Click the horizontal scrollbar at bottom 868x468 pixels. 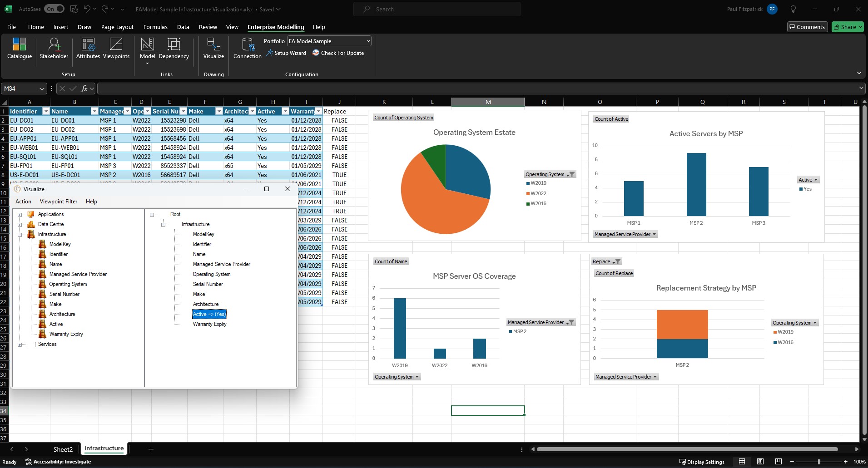[687, 449]
